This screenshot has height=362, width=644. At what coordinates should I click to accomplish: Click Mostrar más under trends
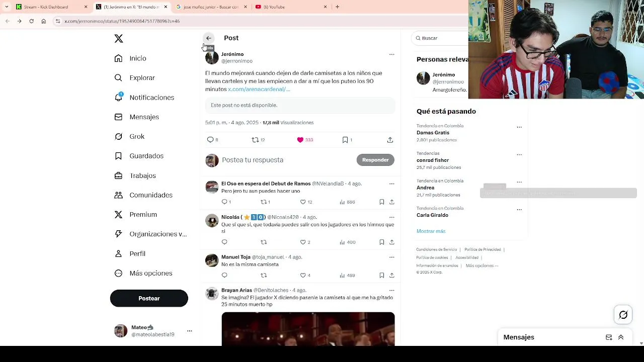click(x=431, y=231)
